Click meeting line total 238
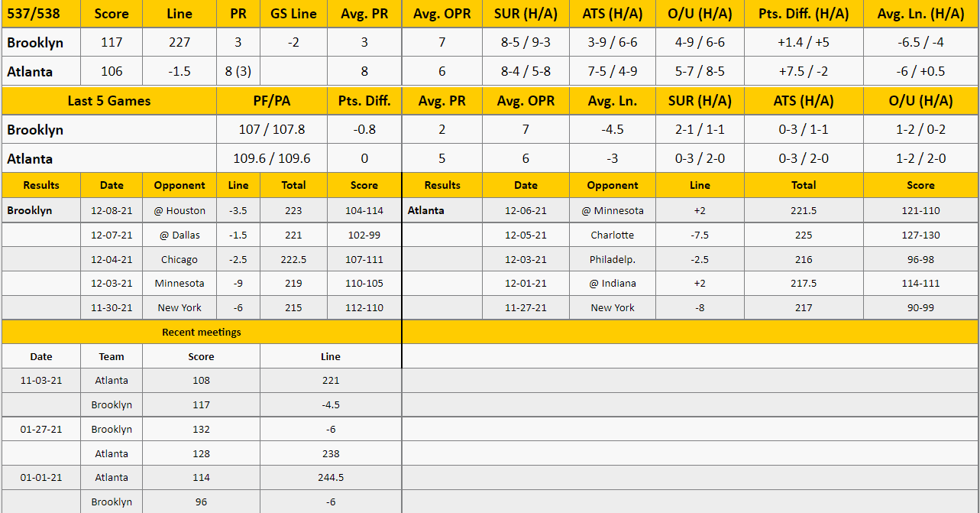 (331, 453)
